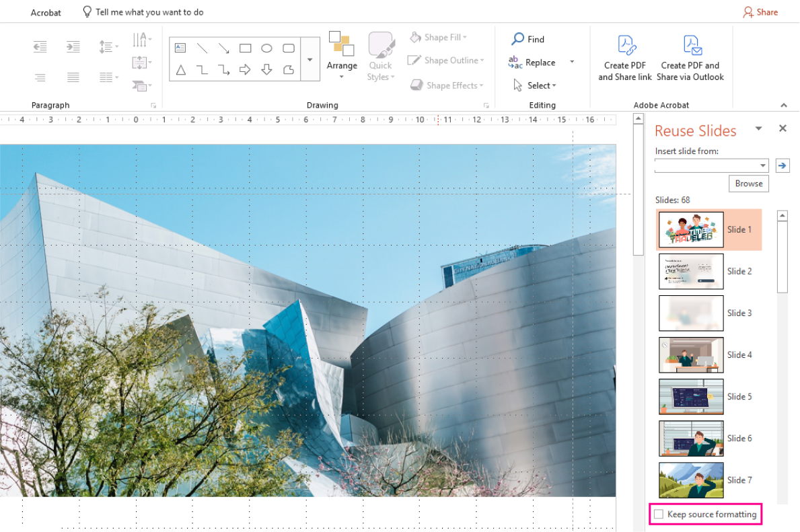Select the Elbow Connector shape
This screenshot has height=532, width=800.
click(202, 70)
